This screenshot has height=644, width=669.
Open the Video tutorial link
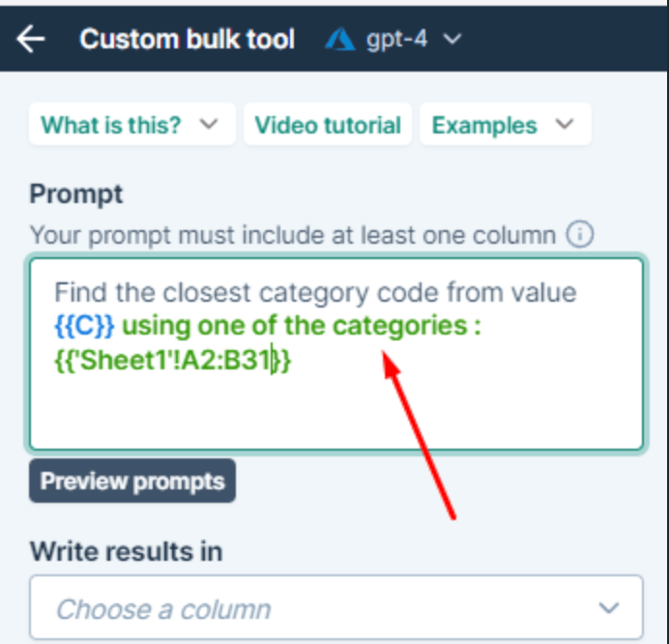click(x=327, y=125)
